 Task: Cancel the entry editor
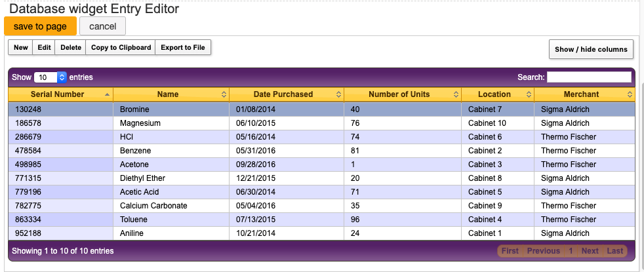point(103,26)
